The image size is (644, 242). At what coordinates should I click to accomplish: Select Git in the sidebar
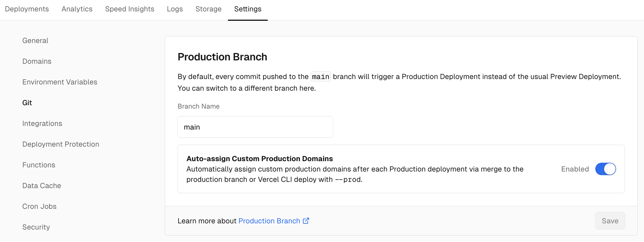point(27,103)
